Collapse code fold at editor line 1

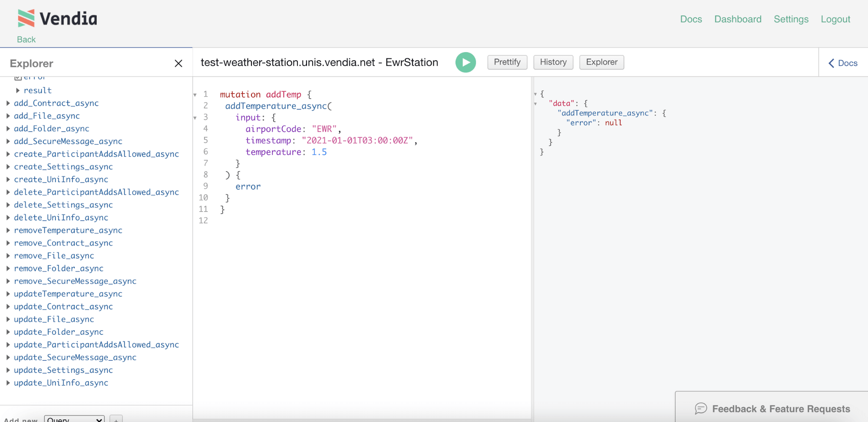(195, 95)
